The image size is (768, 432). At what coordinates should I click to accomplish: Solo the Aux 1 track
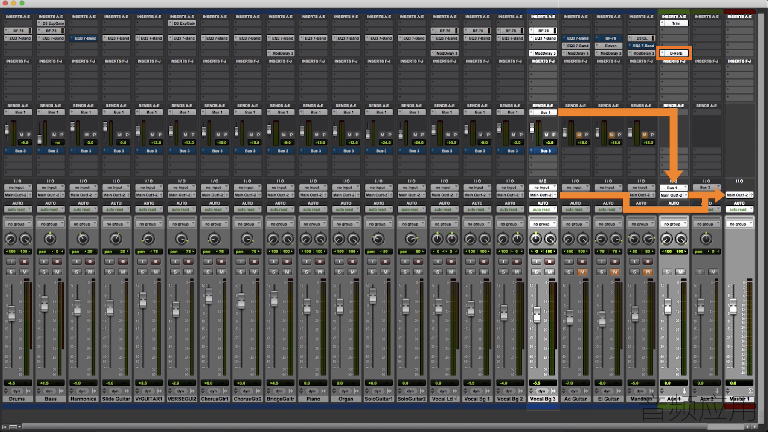click(667, 271)
